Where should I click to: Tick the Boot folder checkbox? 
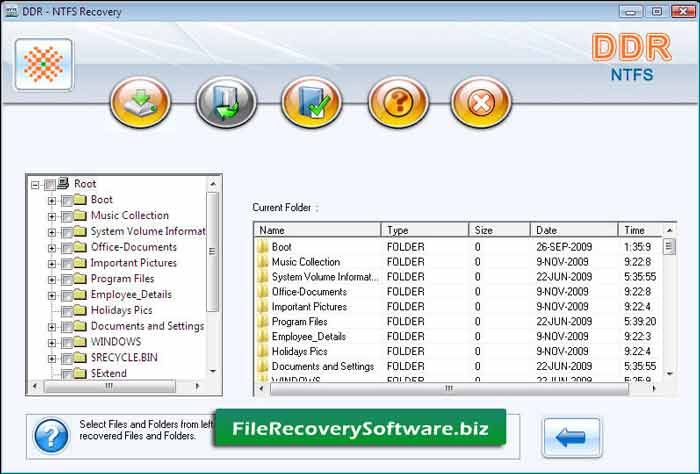(67, 200)
